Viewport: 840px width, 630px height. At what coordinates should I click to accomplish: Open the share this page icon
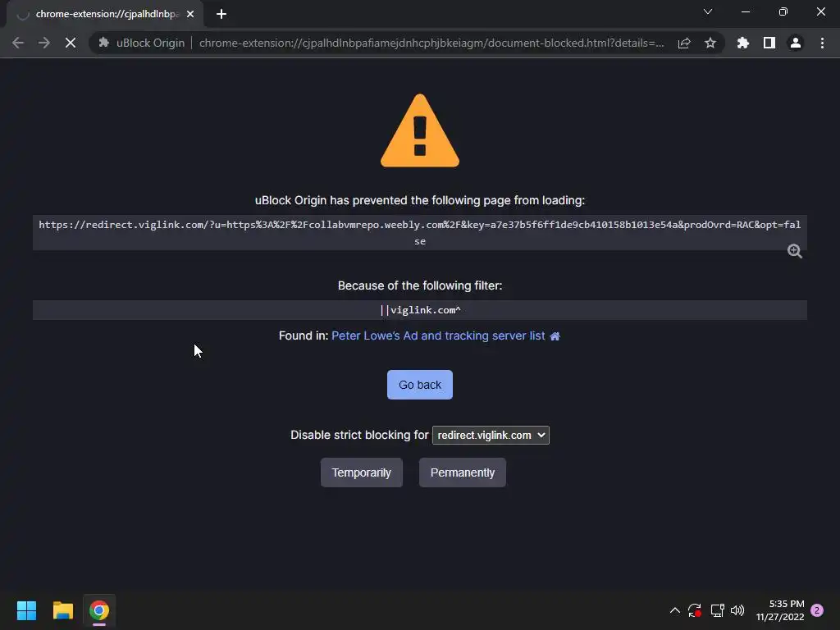[x=684, y=43]
